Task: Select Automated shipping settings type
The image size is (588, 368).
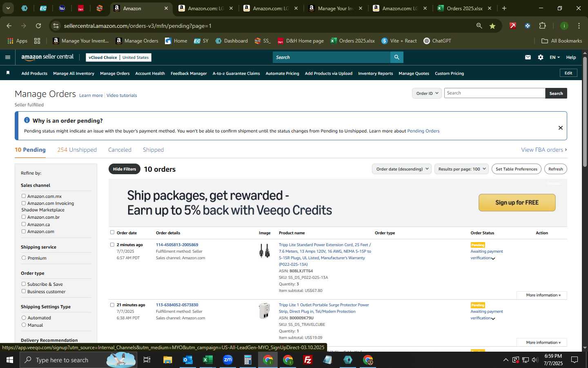Action: (x=24, y=317)
